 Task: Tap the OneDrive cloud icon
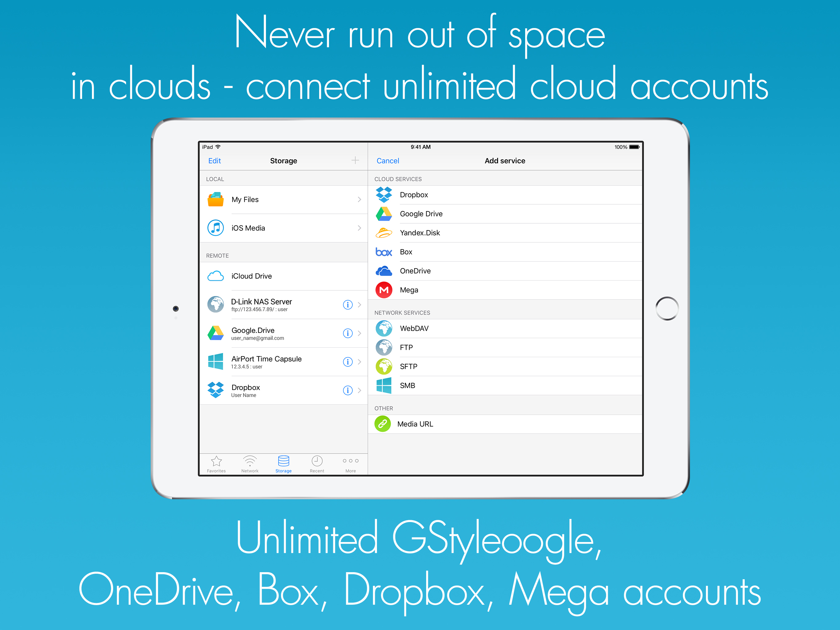383,271
